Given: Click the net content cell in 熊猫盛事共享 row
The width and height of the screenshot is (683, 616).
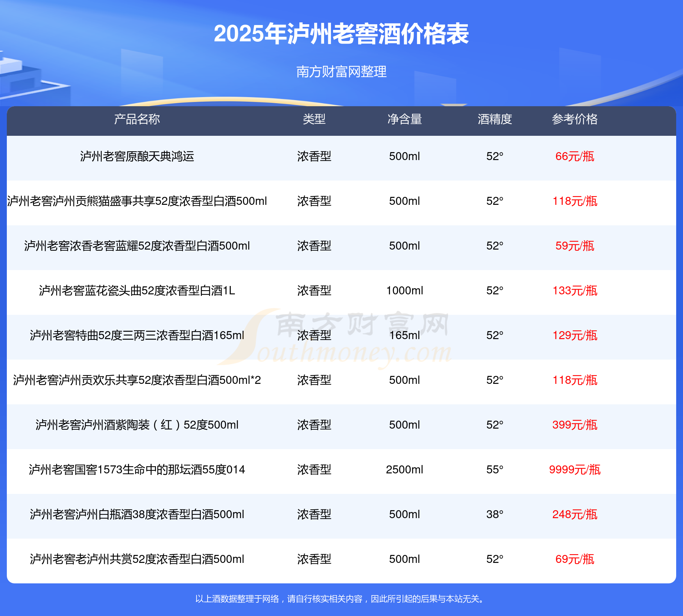Looking at the screenshot, I should point(404,201).
